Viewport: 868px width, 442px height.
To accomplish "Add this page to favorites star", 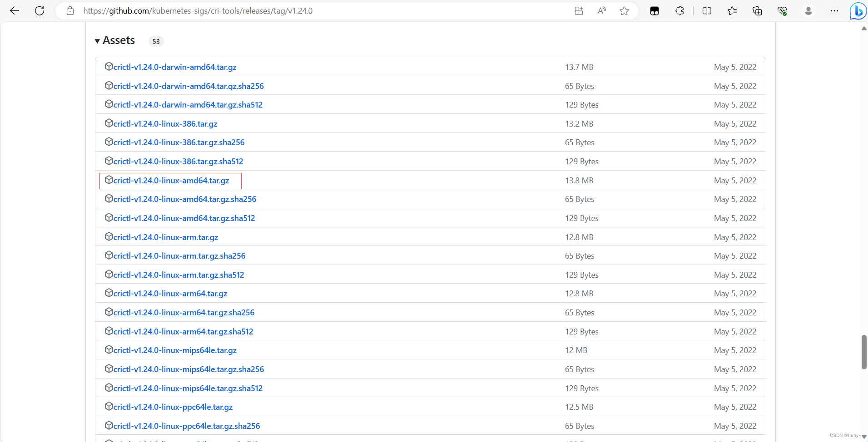I will tap(625, 11).
